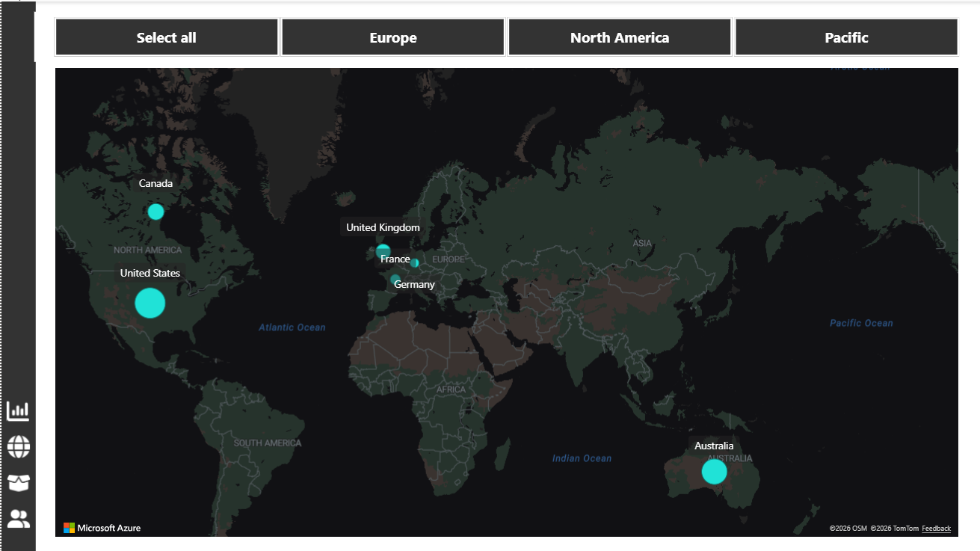This screenshot has height=551, width=980.
Task: Toggle the Select all filter
Action: tap(166, 37)
